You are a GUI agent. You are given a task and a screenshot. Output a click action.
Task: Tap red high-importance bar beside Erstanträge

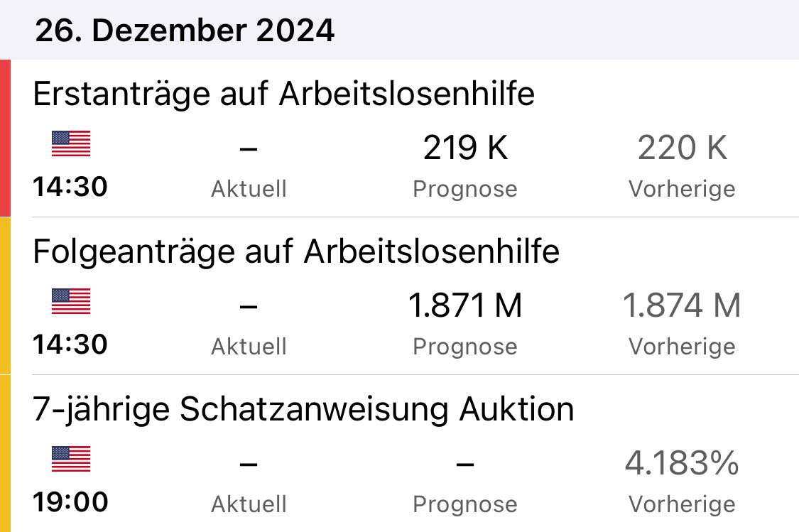pyautogui.click(x=5, y=138)
